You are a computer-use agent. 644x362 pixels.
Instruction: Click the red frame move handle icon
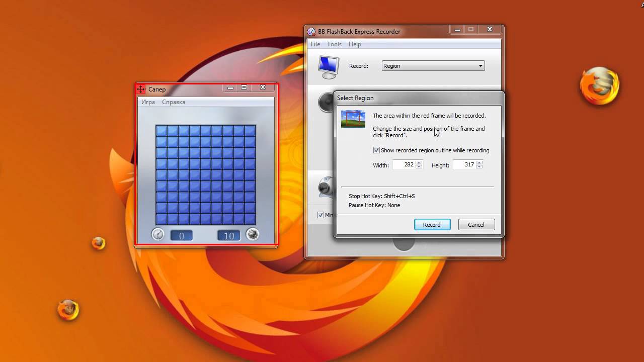[141, 89]
